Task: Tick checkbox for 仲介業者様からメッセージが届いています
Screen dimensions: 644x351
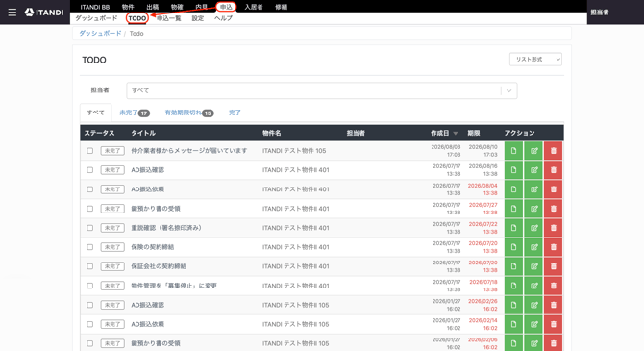Action: (90, 151)
